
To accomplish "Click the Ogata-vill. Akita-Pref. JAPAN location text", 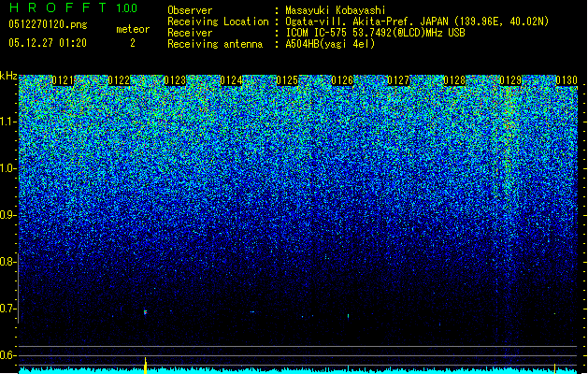I will point(417,22).
